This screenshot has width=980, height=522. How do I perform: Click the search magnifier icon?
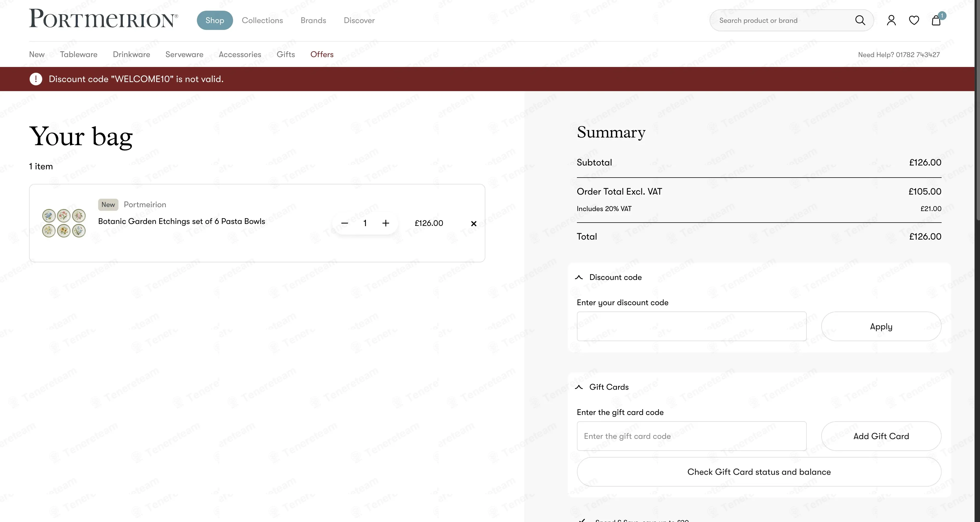click(860, 20)
